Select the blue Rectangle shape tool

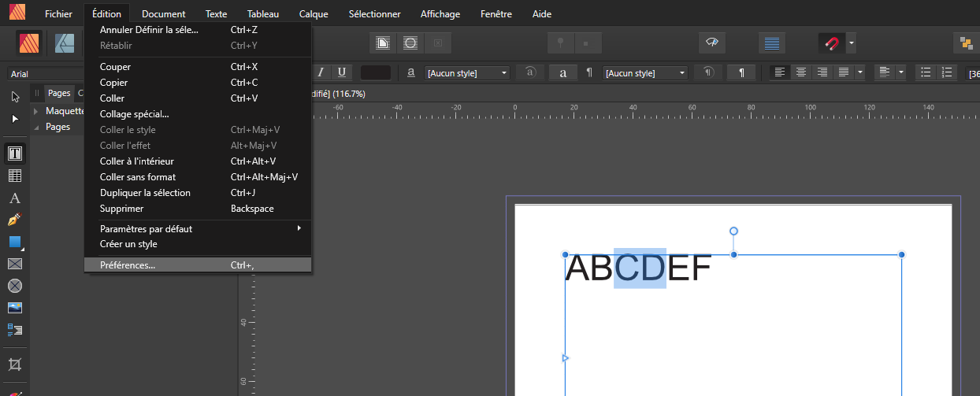[15, 242]
